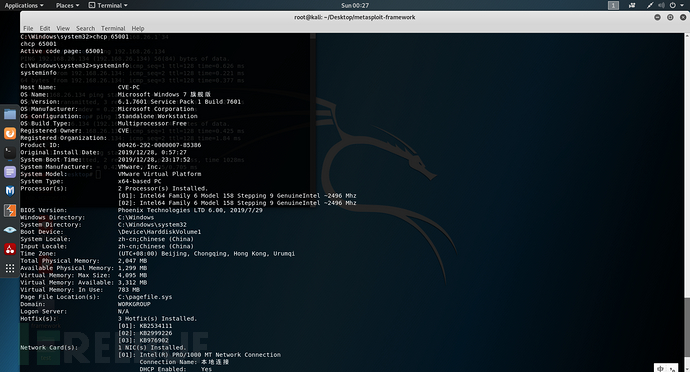Viewport: 690px width, 372px height.
Task: Click available physical memory '1,299 MB'
Action: (x=132, y=268)
